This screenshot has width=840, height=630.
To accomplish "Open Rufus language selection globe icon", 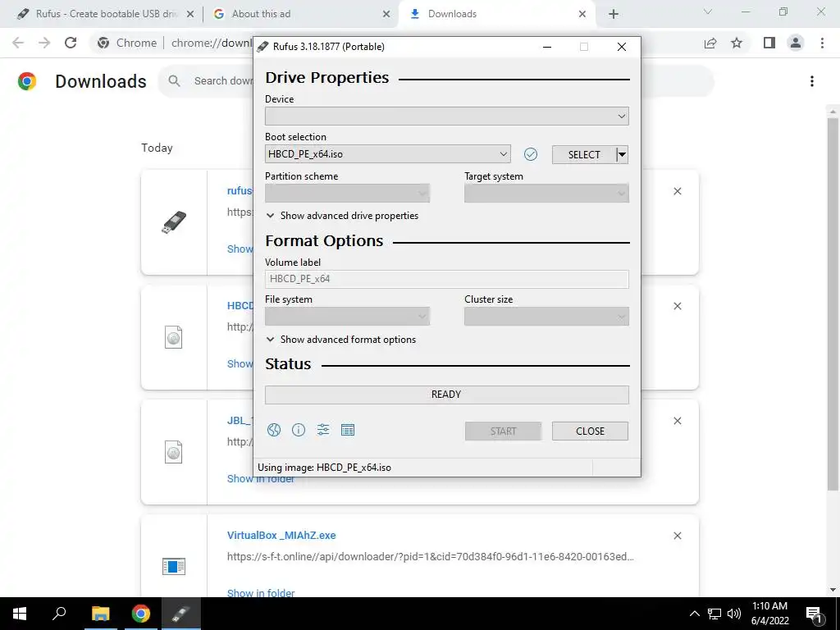I will (274, 430).
